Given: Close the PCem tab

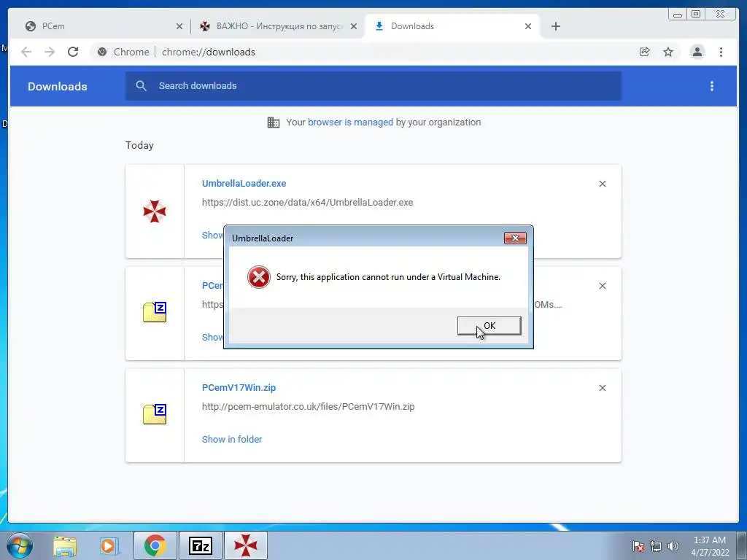Looking at the screenshot, I should coord(179,26).
